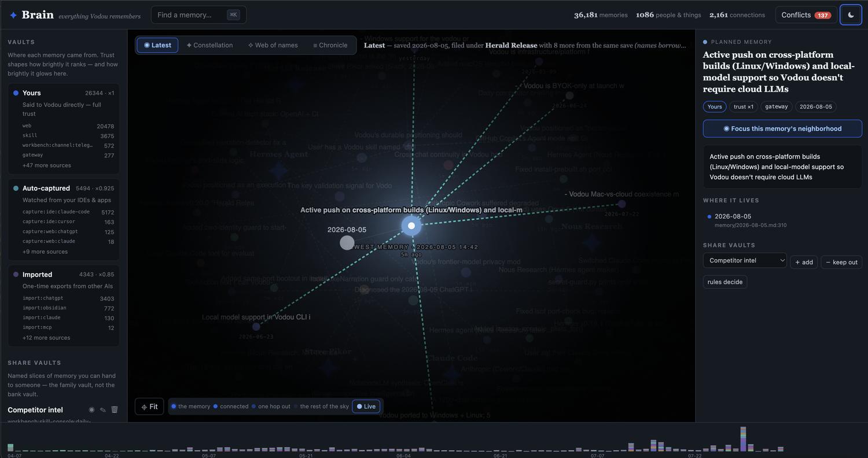Click the tallest timeline histogram bar
Image resolution: width=868 pixels, height=458 pixels.
(x=743, y=439)
